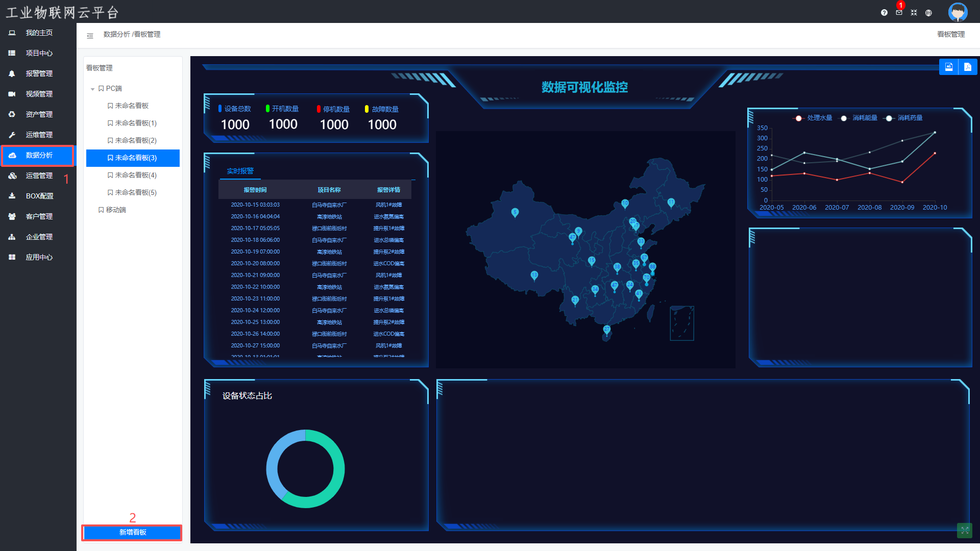Viewport: 980px width, 551px height.
Task: Click the globe language icon
Action: point(928,13)
